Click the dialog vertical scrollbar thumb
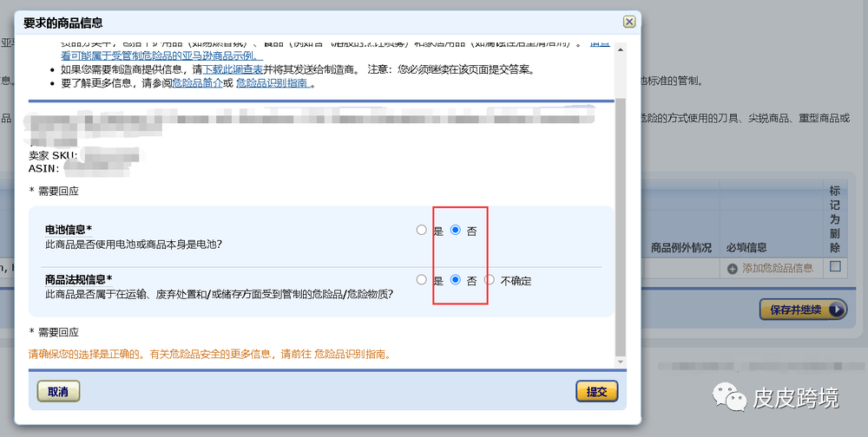The width and height of the screenshot is (868, 437). click(620, 228)
